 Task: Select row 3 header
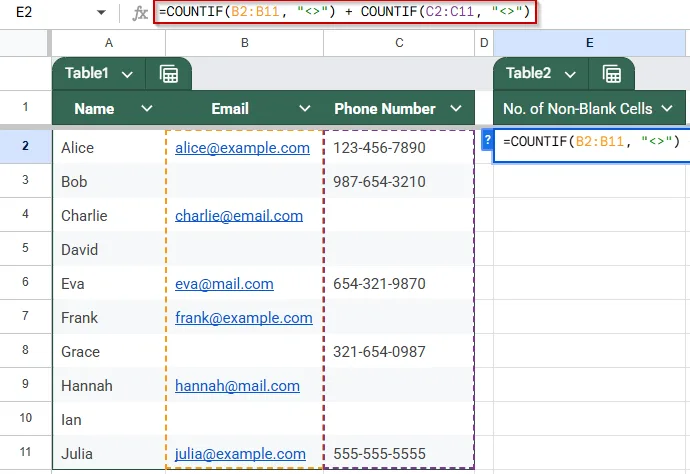(26, 180)
